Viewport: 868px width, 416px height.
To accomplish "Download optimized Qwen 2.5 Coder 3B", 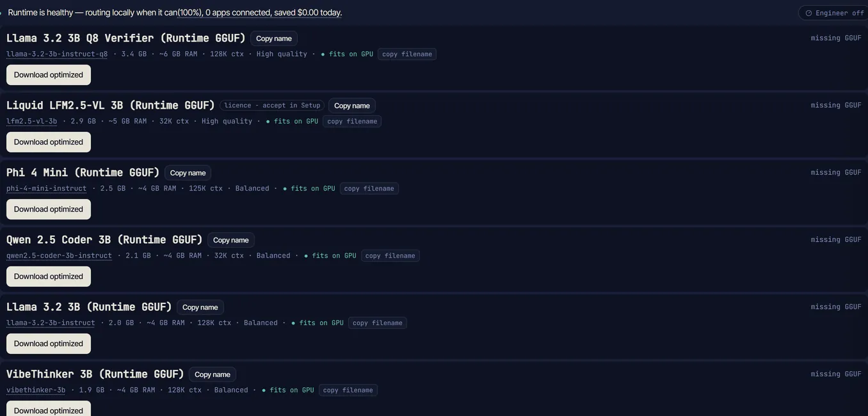I will point(49,276).
